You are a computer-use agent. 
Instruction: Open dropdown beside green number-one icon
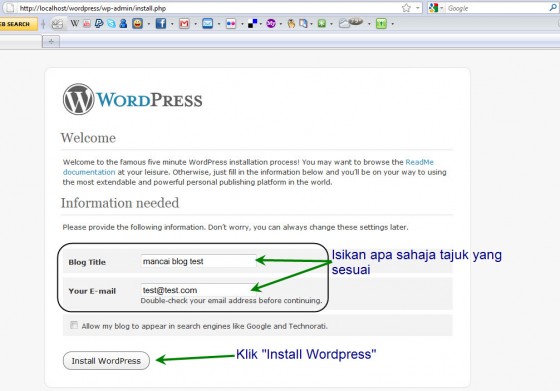tap(392, 24)
